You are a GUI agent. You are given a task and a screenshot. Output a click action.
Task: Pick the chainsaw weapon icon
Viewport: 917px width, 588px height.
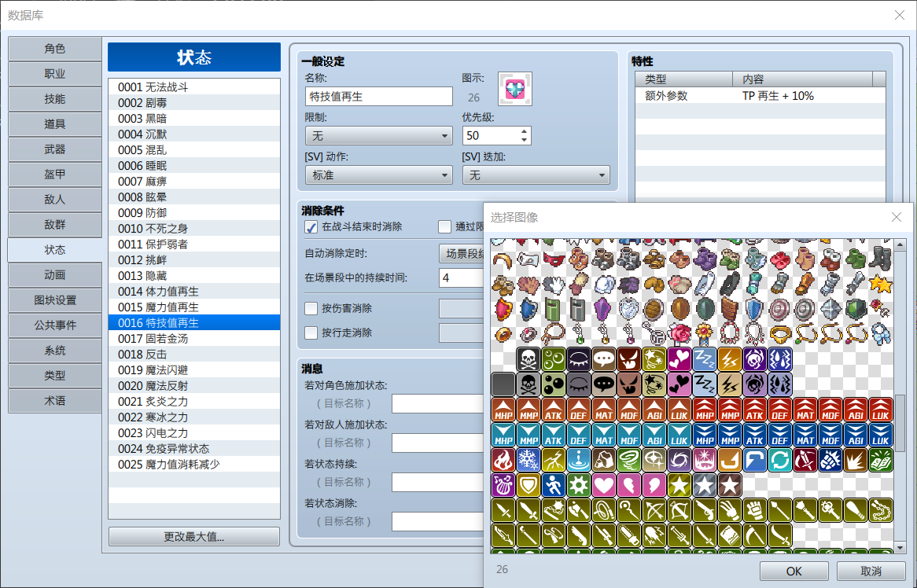coord(628,535)
